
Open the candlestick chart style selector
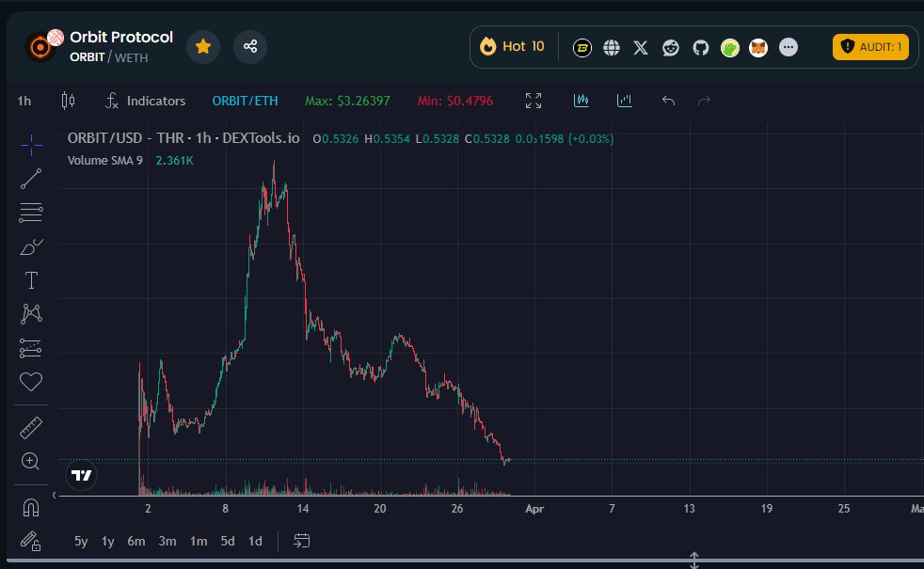click(x=68, y=101)
